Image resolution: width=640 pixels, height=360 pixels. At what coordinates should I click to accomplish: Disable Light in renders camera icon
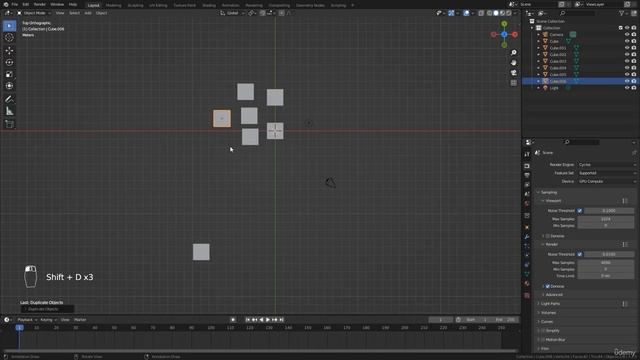tap(634, 88)
